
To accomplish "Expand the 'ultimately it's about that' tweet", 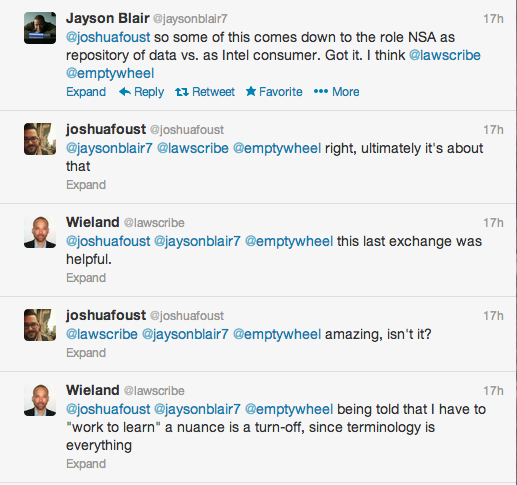I will pos(86,185).
